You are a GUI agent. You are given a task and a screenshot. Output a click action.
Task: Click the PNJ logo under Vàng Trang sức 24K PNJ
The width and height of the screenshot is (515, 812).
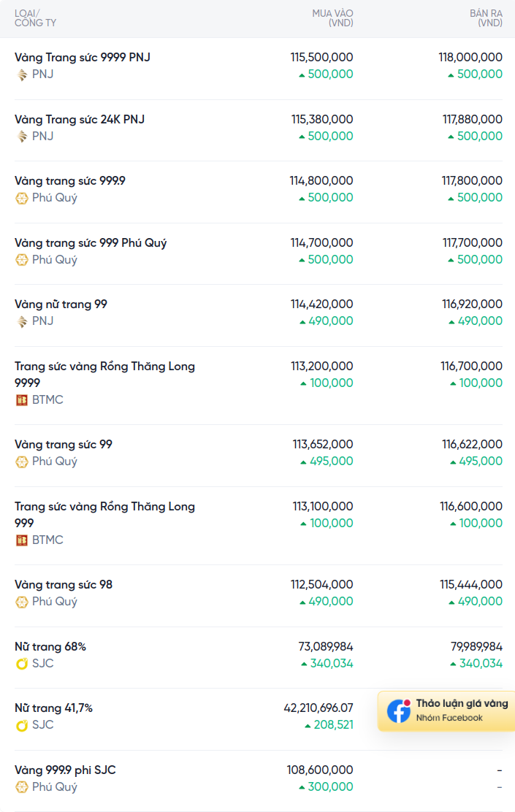point(22,137)
